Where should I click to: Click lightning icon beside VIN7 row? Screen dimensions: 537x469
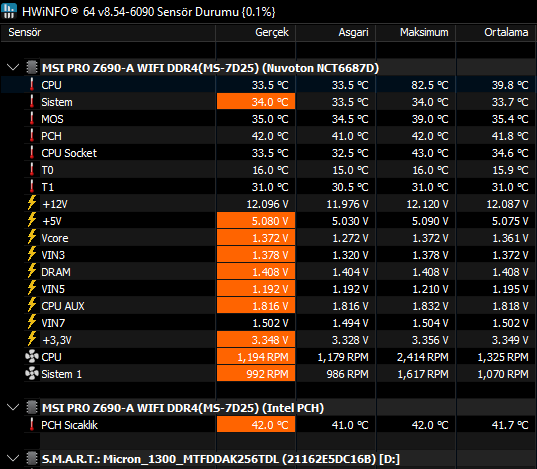click(x=32, y=322)
